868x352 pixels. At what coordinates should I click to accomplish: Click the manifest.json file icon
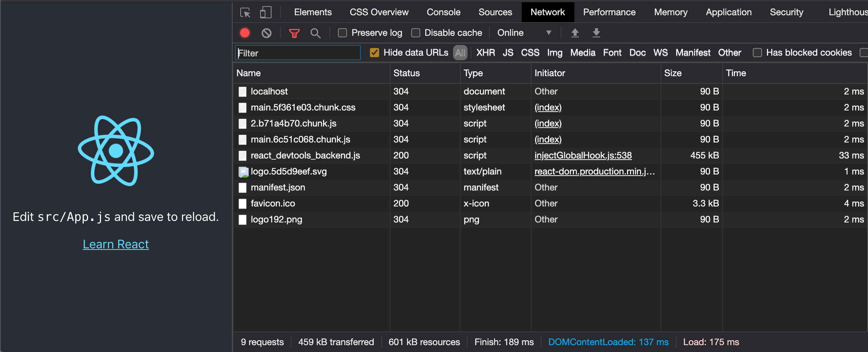pos(243,187)
